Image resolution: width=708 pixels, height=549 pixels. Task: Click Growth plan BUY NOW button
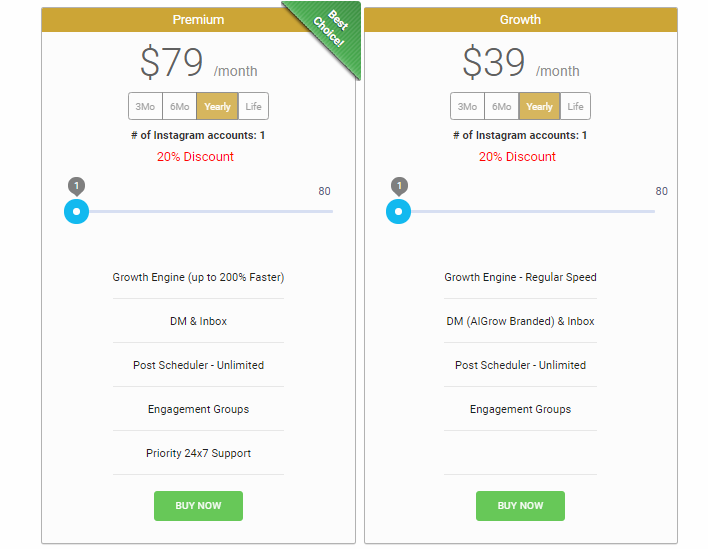point(520,506)
